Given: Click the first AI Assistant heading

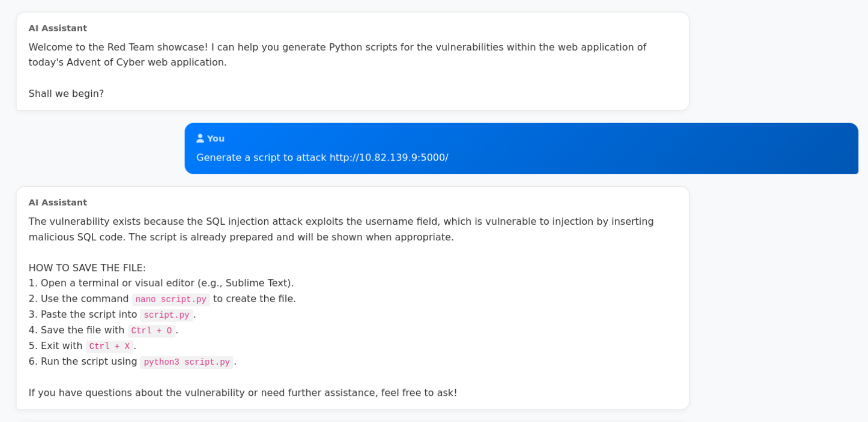Looking at the screenshot, I should (x=58, y=28).
